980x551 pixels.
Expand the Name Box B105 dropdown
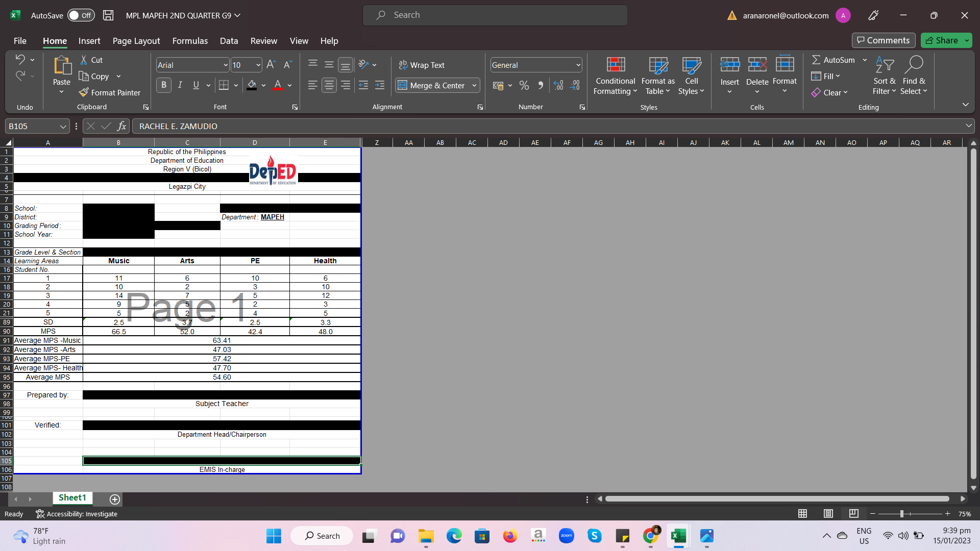click(x=63, y=126)
